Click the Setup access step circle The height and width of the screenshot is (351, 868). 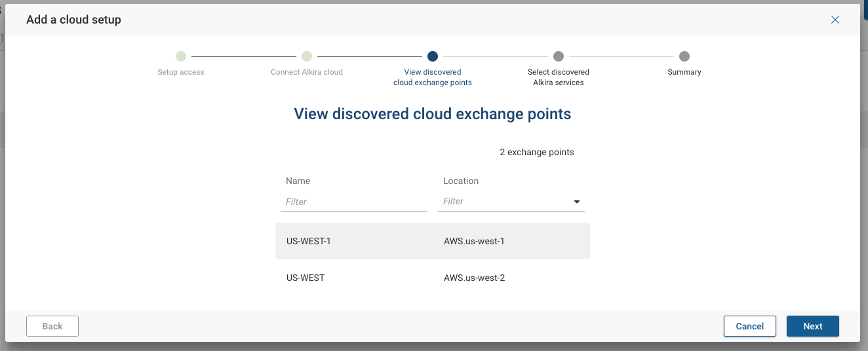[x=181, y=56]
